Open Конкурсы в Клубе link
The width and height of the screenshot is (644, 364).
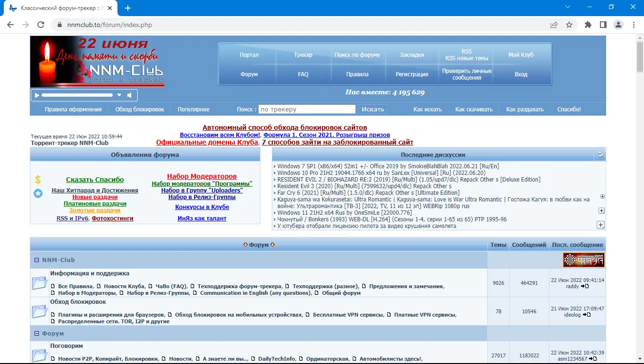[202, 207]
